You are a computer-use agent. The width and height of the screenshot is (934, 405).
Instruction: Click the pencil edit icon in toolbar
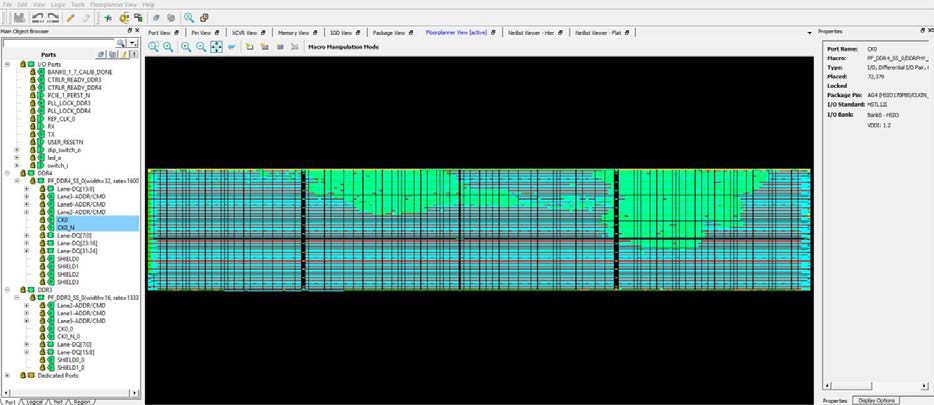(70, 18)
